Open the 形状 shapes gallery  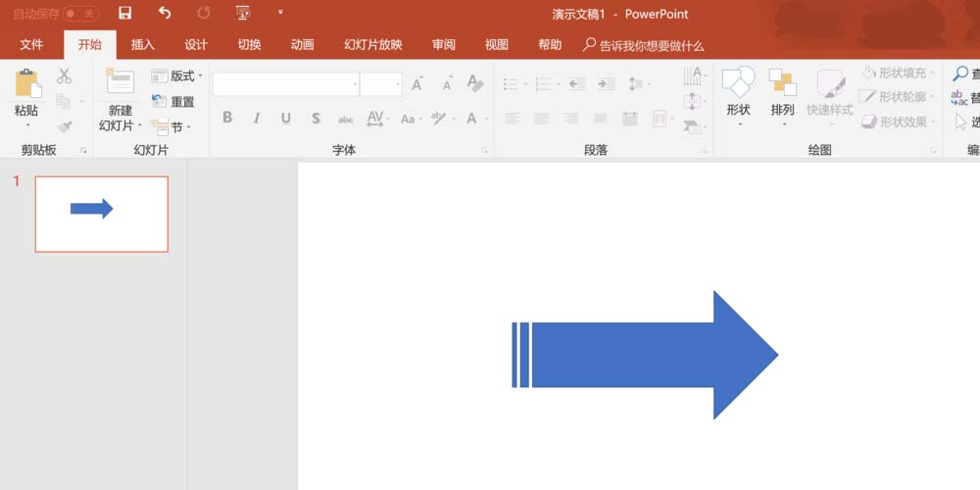click(x=738, y=97)
